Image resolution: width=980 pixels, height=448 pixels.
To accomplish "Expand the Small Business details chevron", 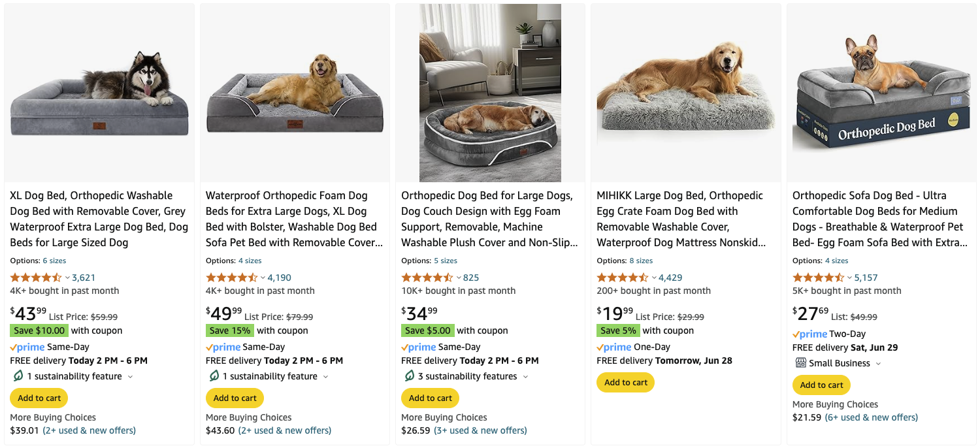I will click(x=878, y=364).
